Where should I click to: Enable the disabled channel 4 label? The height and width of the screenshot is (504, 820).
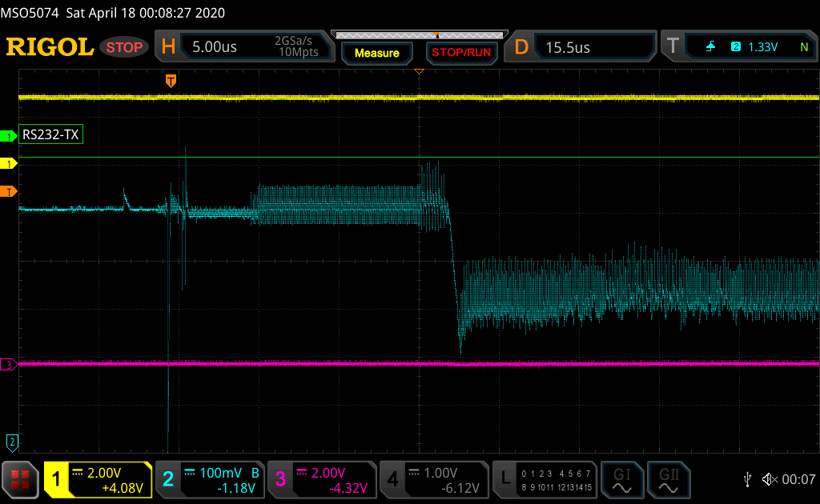click(433, 479)
